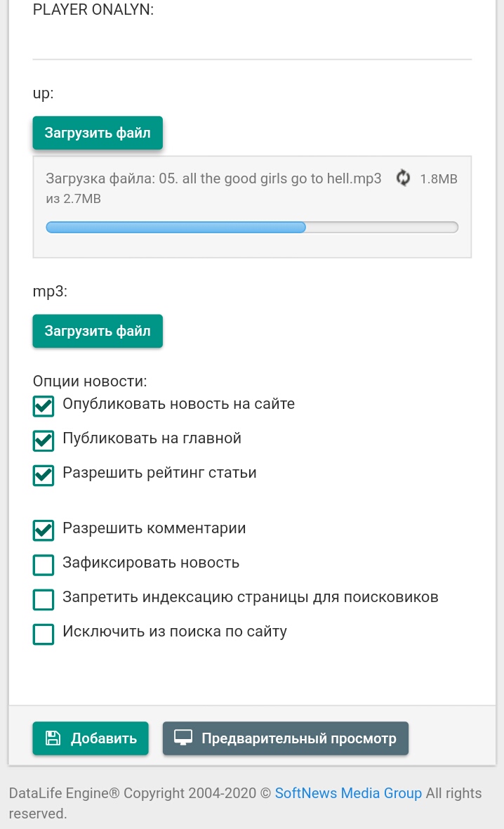Click the 'Опции новости:' section label
The image size is (504, 829).
(x=90, y=381)
